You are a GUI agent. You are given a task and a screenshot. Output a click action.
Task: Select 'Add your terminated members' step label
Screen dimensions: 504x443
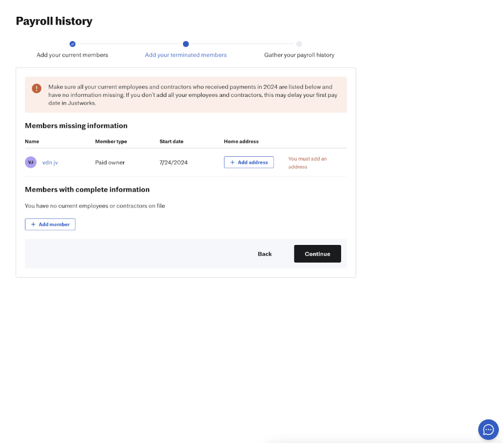coord(186,55)
